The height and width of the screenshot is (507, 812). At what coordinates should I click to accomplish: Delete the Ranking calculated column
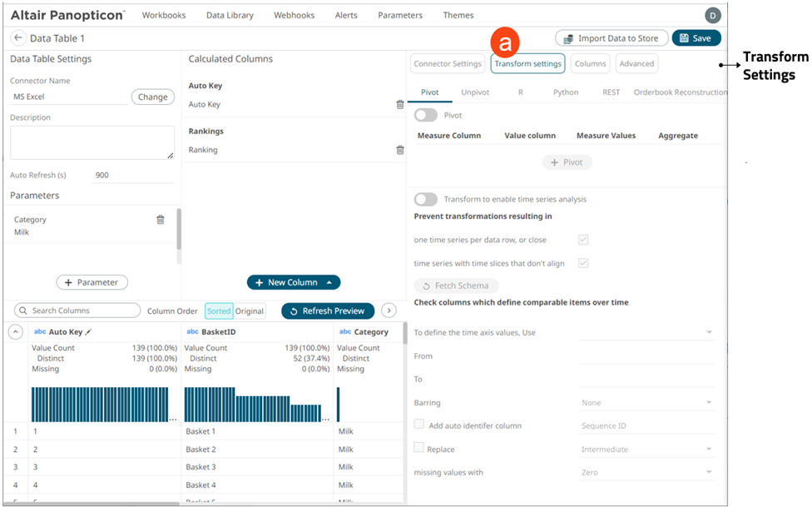400,151
